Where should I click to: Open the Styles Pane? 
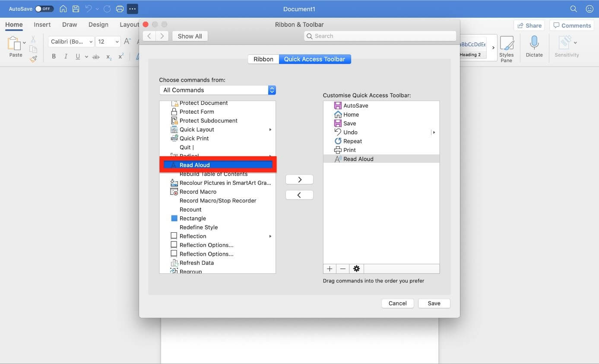pyautogui.click(x=507, y=49)
